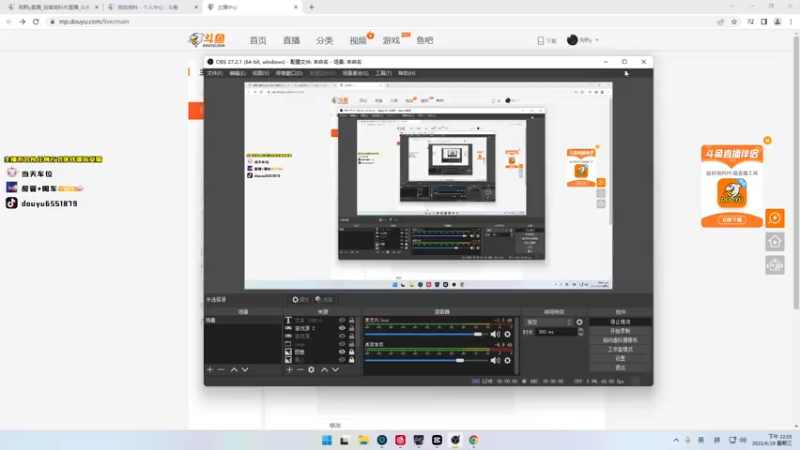The image size is (800, 450).
Task: Mute the desktop audio speaker icon
Action: (495, 360)
